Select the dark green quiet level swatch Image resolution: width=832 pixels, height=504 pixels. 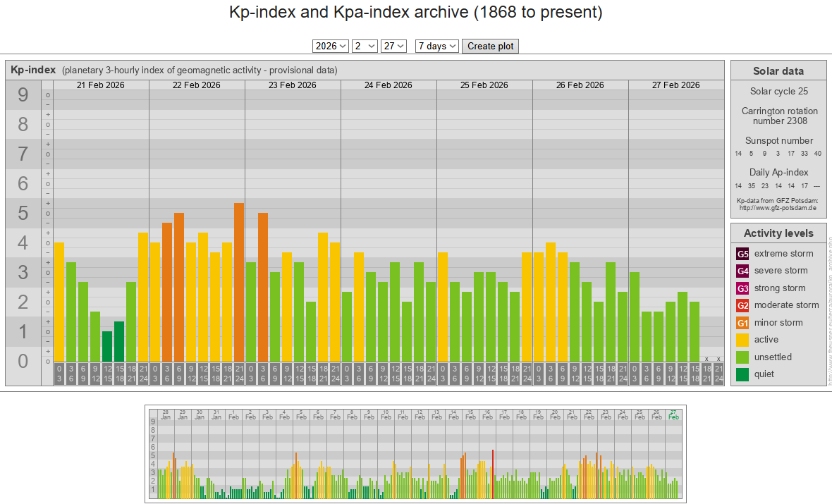(x=742, y=374)
